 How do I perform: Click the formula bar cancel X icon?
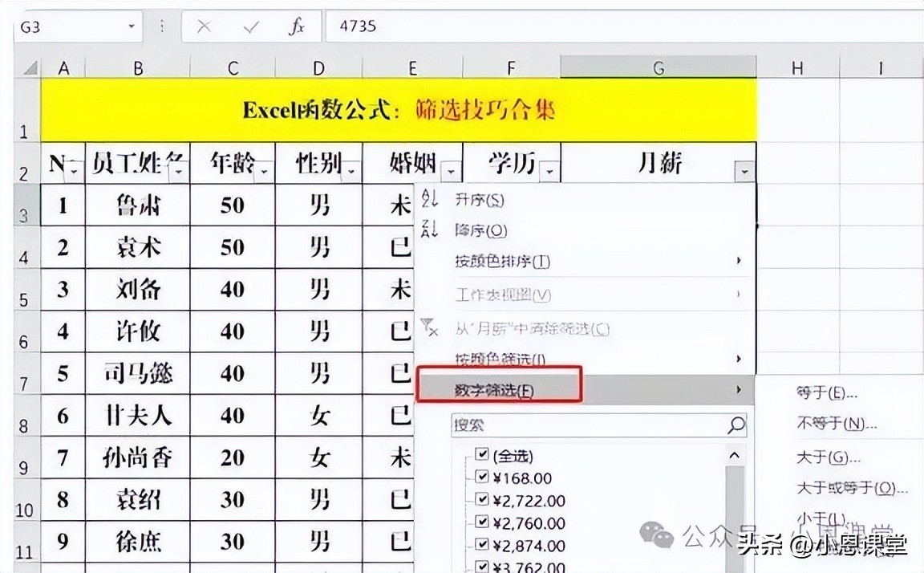(x=204, y=26)
